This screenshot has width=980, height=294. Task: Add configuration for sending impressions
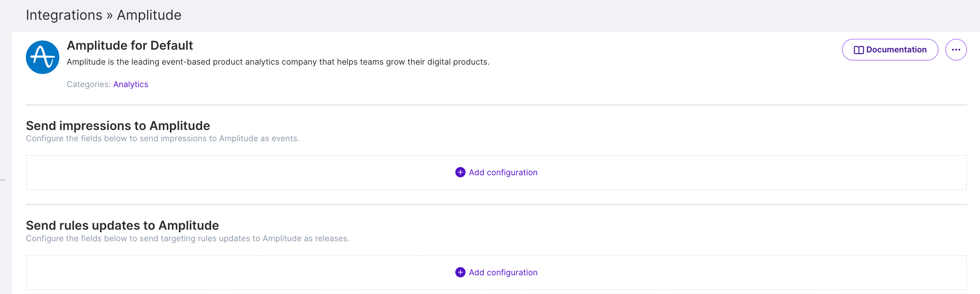503,173
